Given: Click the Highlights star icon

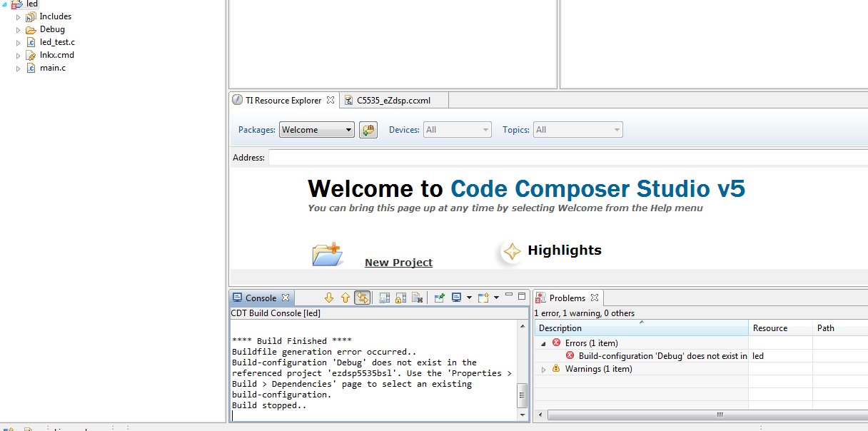Looking at the screenshot, I should [x=512, y=251].
